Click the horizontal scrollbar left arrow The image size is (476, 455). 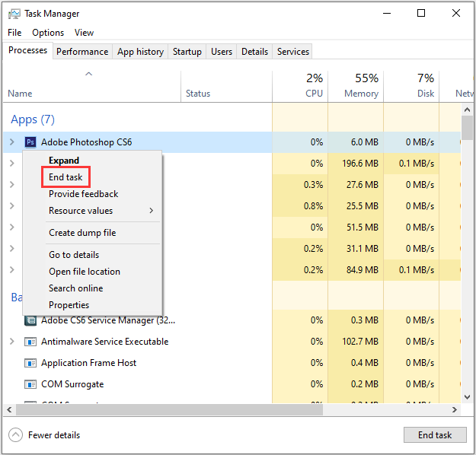(9, 410)
